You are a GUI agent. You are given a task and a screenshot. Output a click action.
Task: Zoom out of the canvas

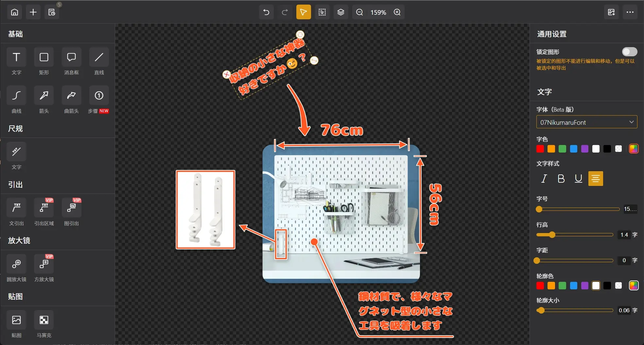tap(359, 12)
